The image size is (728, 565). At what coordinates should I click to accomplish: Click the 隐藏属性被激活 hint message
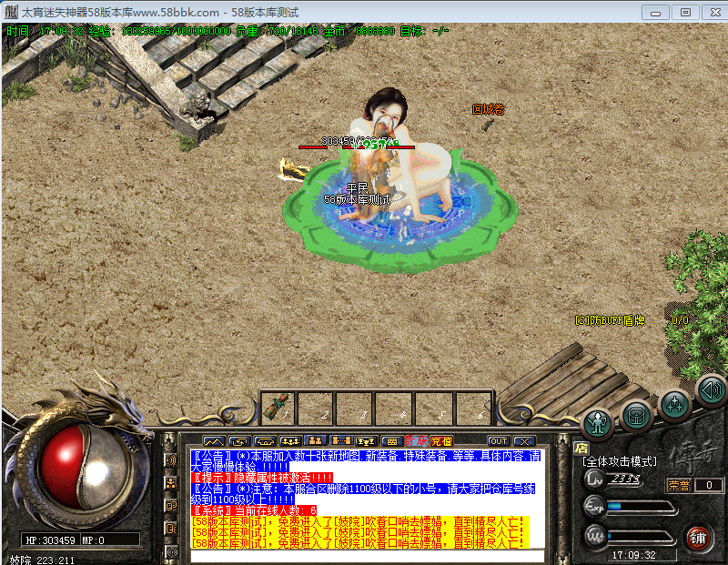(262, 478)
